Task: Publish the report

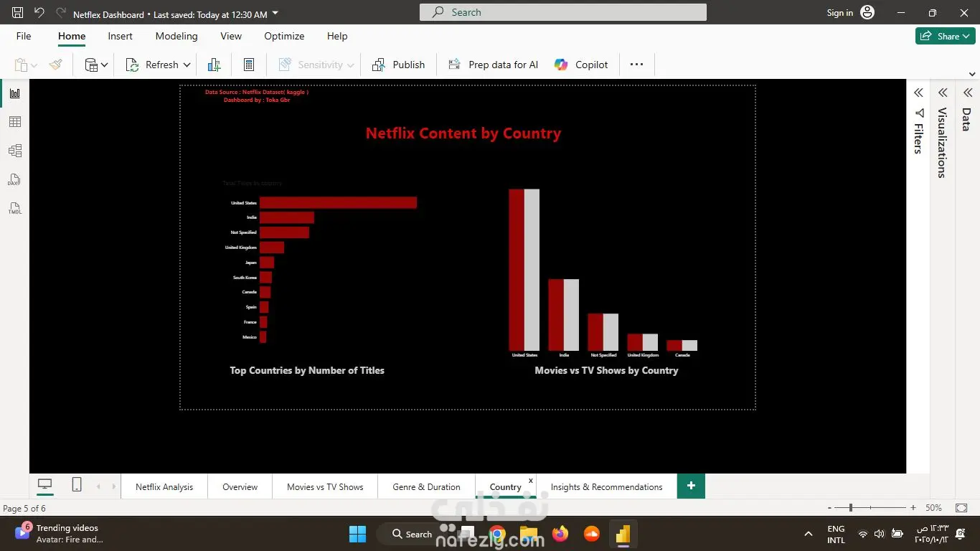Action: pos(399,65)
